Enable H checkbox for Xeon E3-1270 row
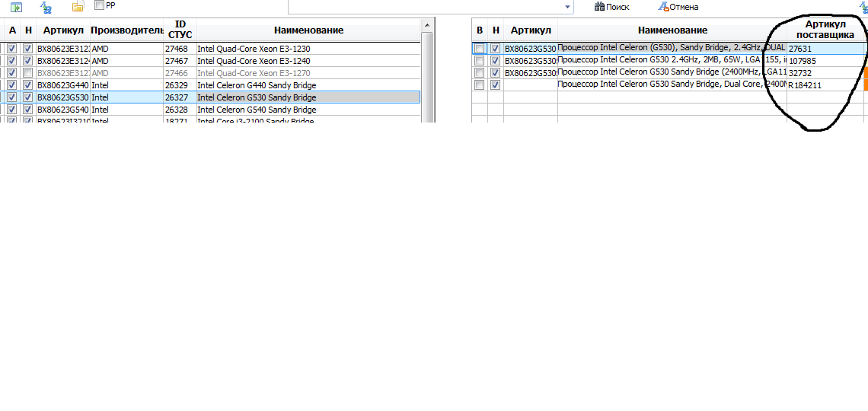Viewport: 868px width, 411px height. pyautogui.click(x=27, y=73)
